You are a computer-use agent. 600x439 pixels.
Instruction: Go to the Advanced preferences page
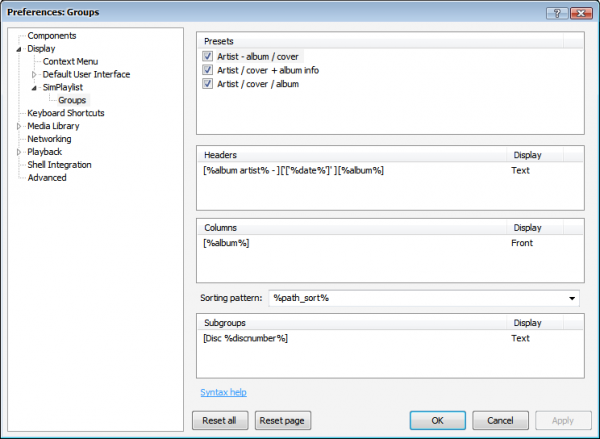47,178
